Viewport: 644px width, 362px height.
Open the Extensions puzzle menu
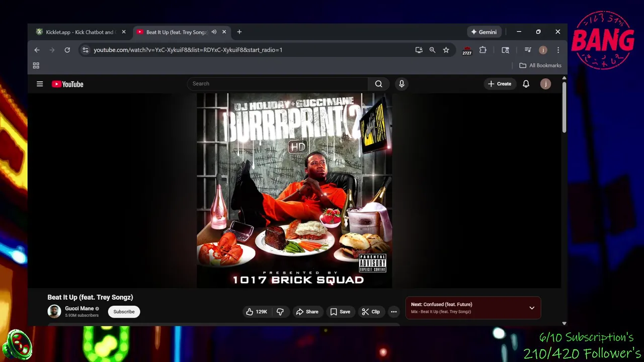[482, 50]
